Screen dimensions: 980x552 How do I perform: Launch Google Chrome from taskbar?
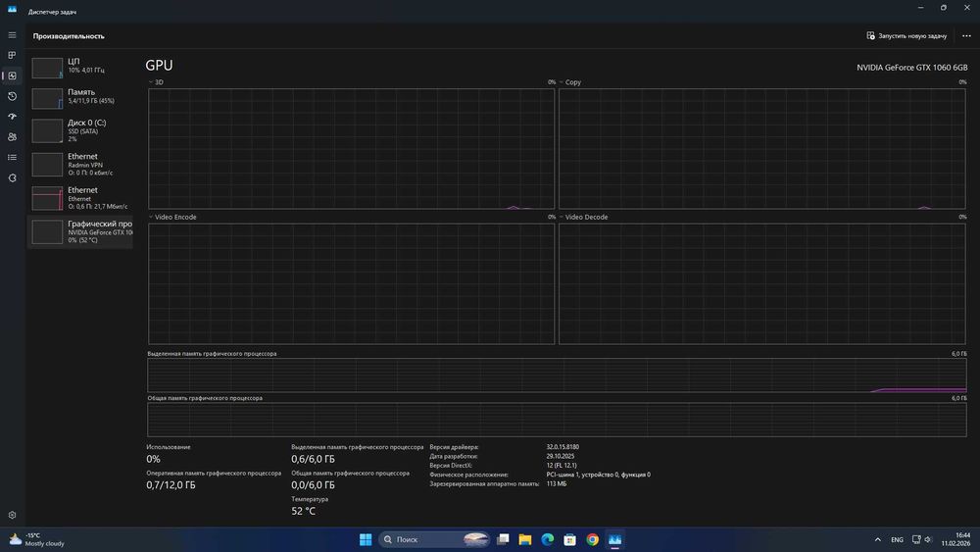pos(593,539)
